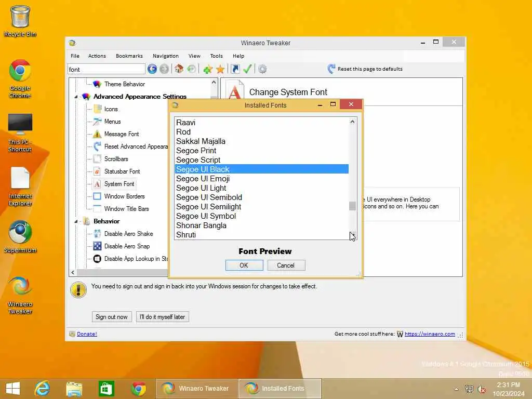Confirm font choice with OK button
532x399 pixels.
pos(244,265)
